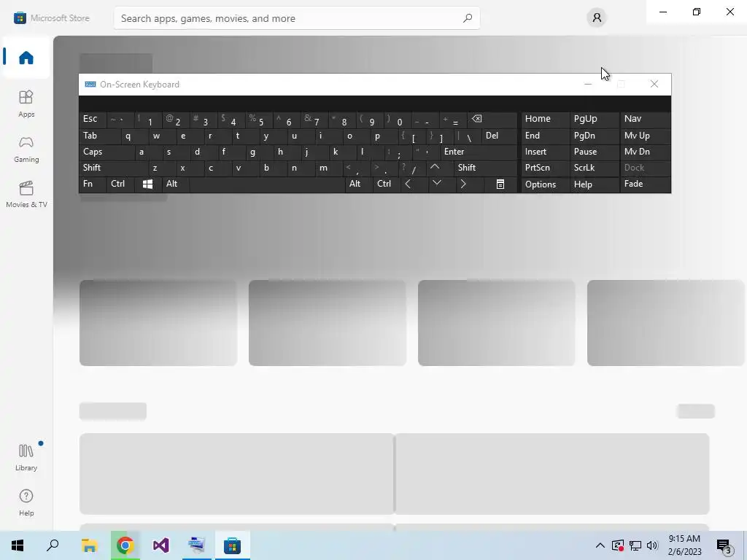
Task: Click Microsoft Store taskbar icon
Action: 233,545
